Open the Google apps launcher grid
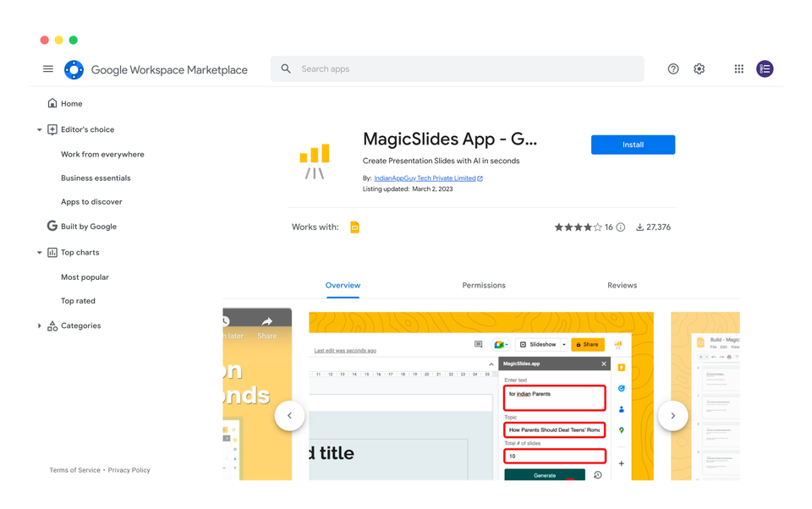This screenshot has width=812, height=509. click(x=738, y=68)
